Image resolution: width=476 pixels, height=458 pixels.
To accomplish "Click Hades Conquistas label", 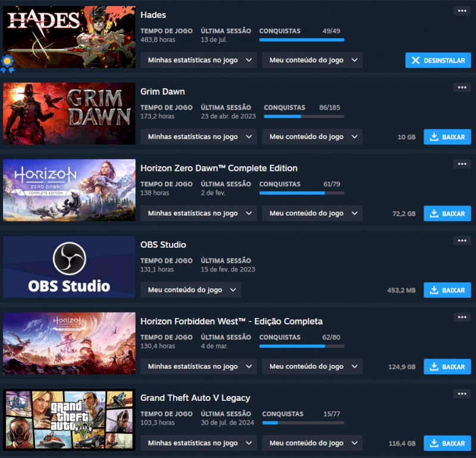I will [280, 31].
